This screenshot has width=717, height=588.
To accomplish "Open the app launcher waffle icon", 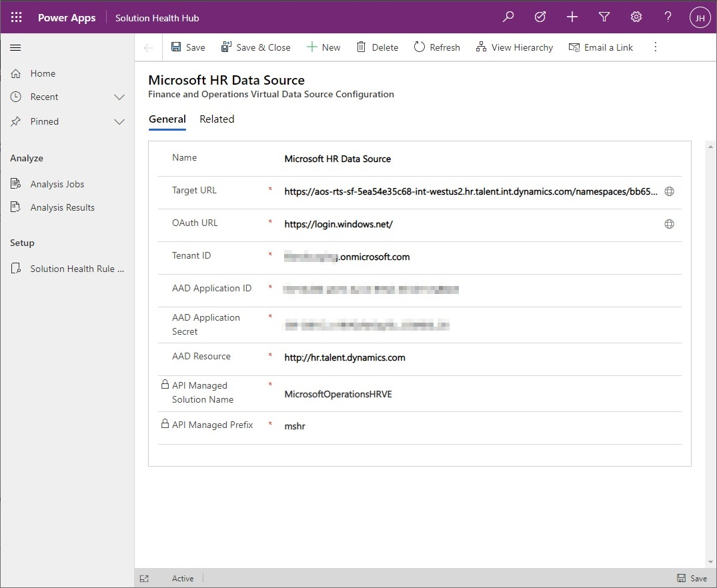I will coord(16,17).
